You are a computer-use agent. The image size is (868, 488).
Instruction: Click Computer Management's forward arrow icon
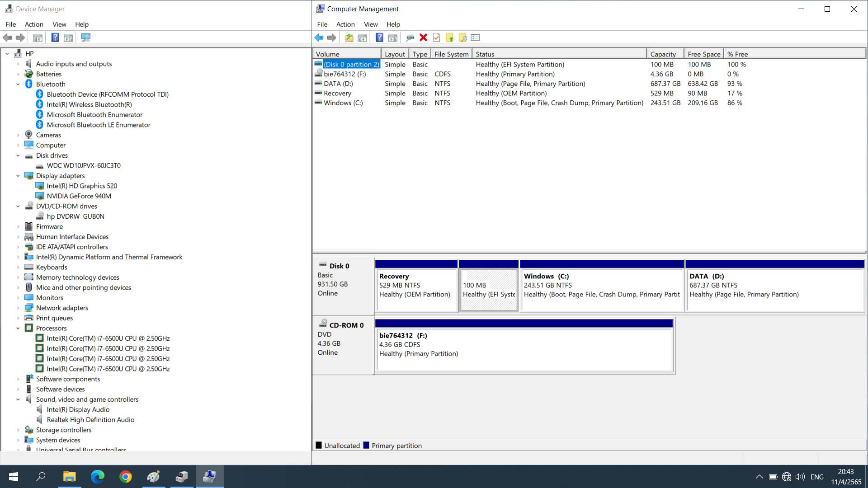point(332,38)
